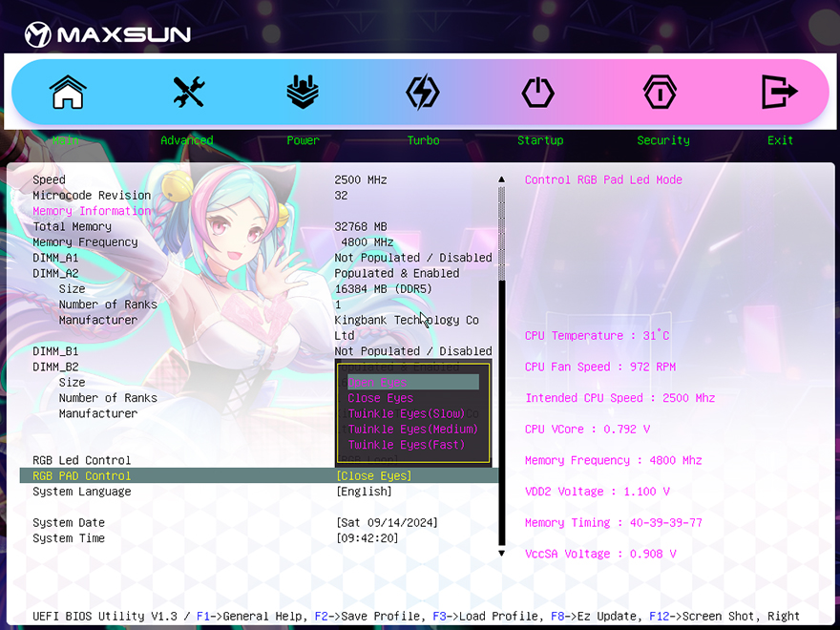The image size is (840, 630).
Task: Select the Turbo lightning bolt icon
Action: [x=423, y=93]
